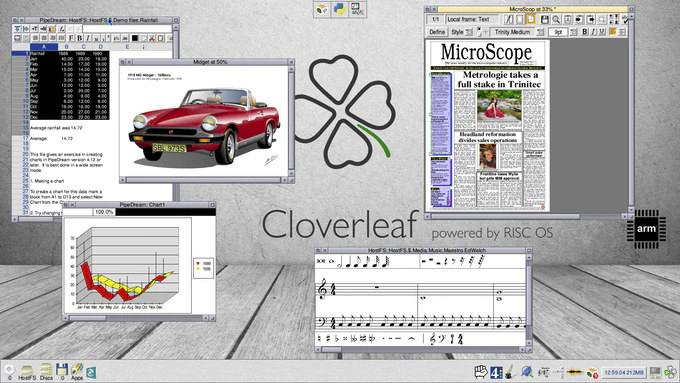The height and width of the screenshot is (383, 680).
Task: Open the Style dropdown menu
Action: point(469,32)
